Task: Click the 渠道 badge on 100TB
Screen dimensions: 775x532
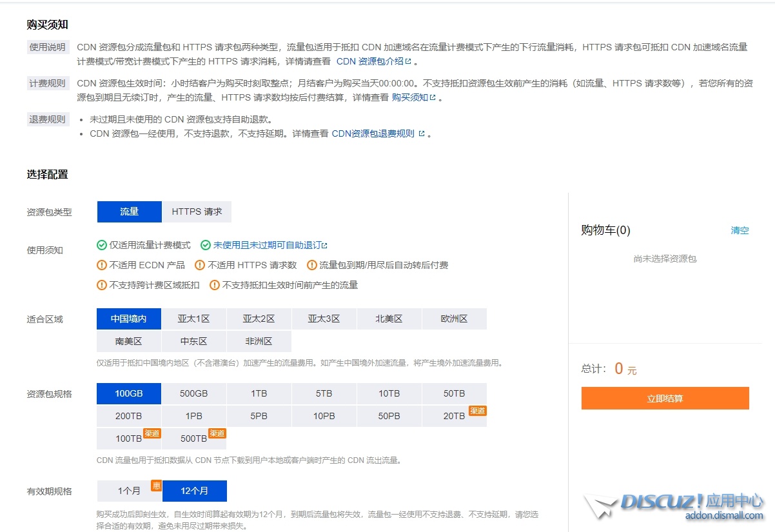Action: [152, 433]
